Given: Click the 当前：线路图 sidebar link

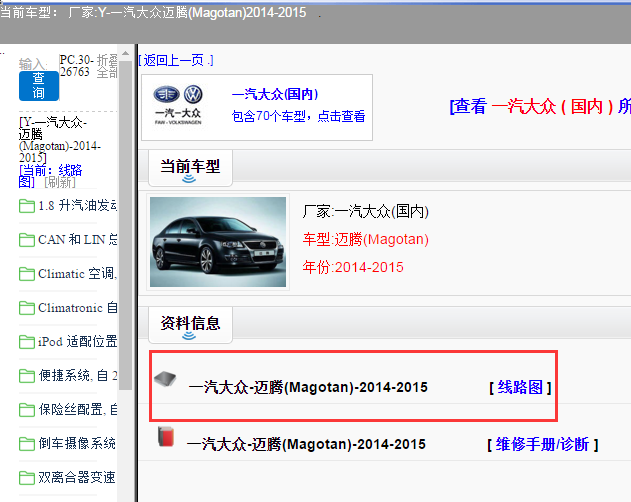Looking at the screenshot, I should coord(50,176).
